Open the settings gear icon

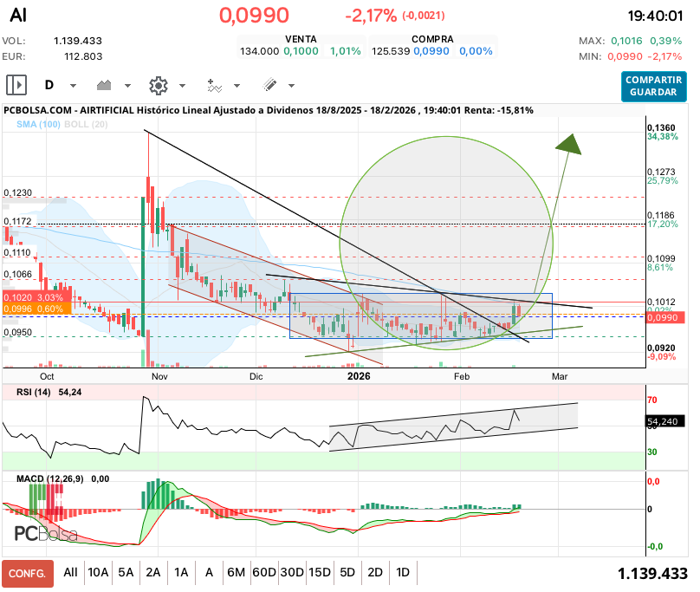(x=159, y=85)
